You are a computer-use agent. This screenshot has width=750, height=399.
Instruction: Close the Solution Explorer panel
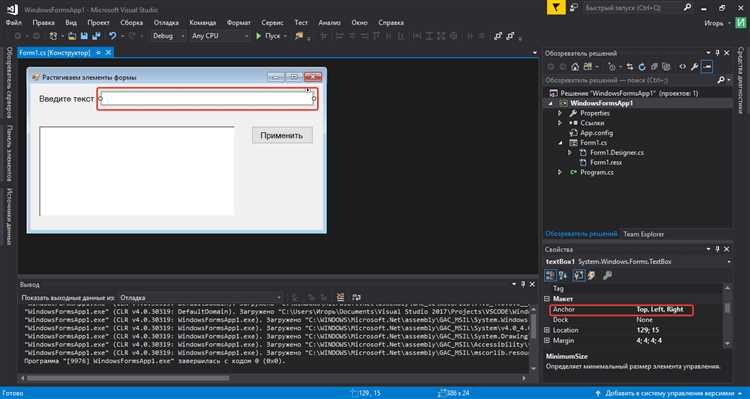[x=727, y=53]
